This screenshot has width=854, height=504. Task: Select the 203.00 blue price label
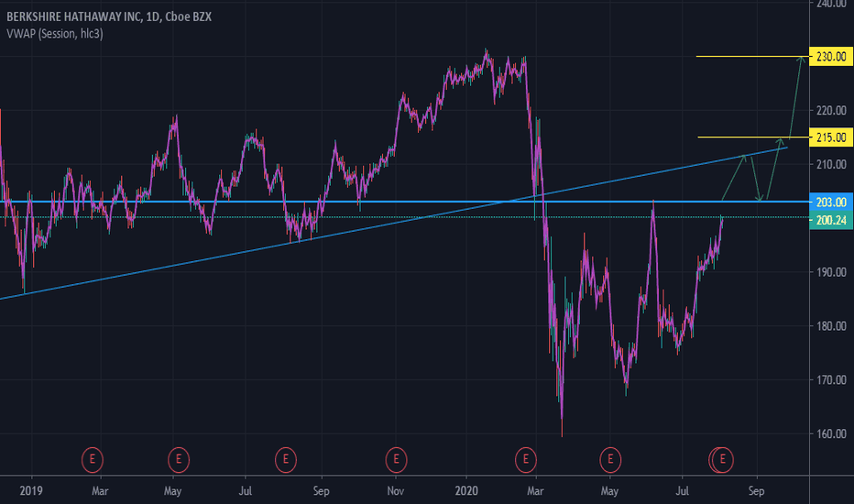pyautogui.click(x=831, y=203)
